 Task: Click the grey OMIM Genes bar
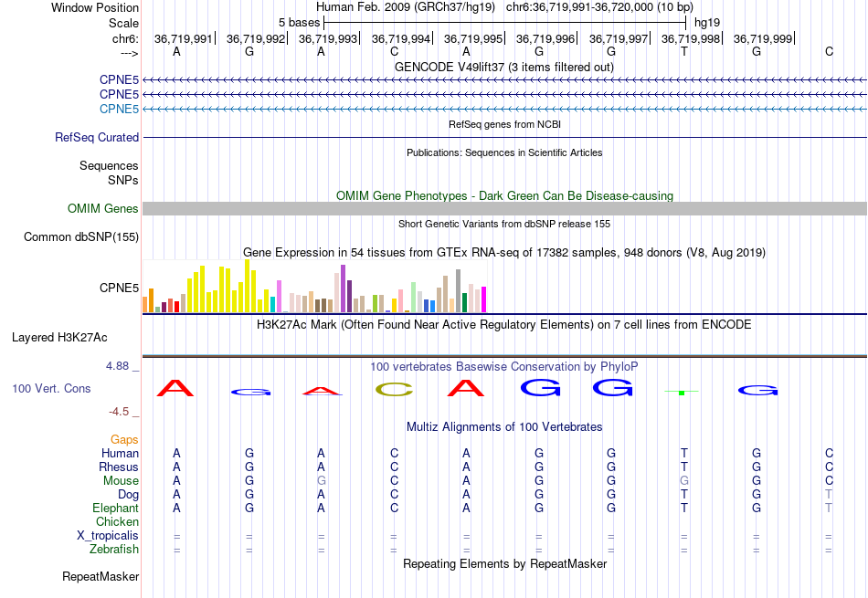505,208
